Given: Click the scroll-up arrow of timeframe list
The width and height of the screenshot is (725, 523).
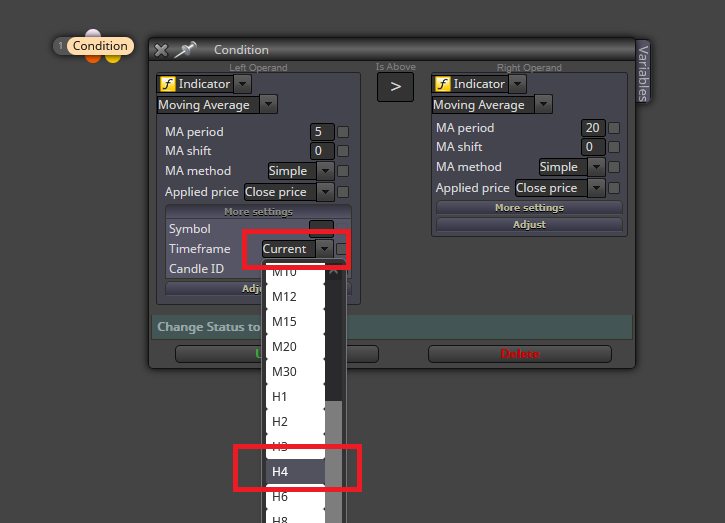Looking at the screenshot, I should click(333, 272).
